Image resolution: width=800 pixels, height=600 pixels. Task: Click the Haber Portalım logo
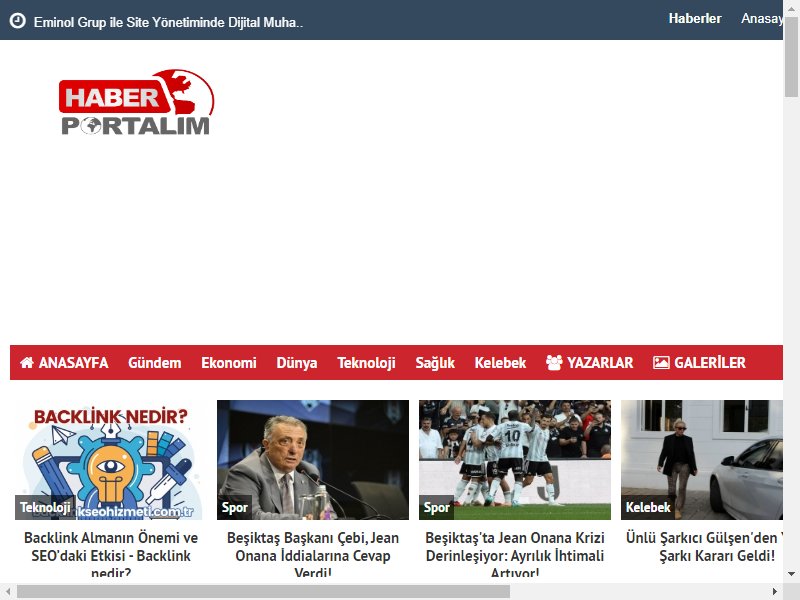137,102
